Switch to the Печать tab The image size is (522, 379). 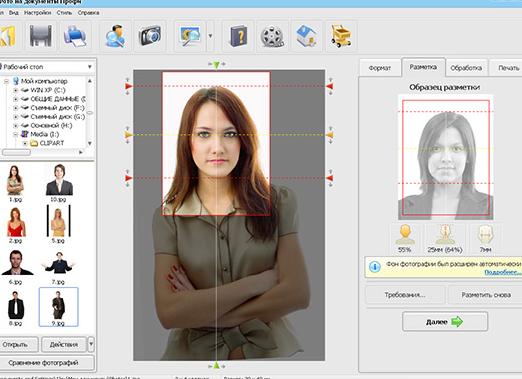tap(507, 68)
